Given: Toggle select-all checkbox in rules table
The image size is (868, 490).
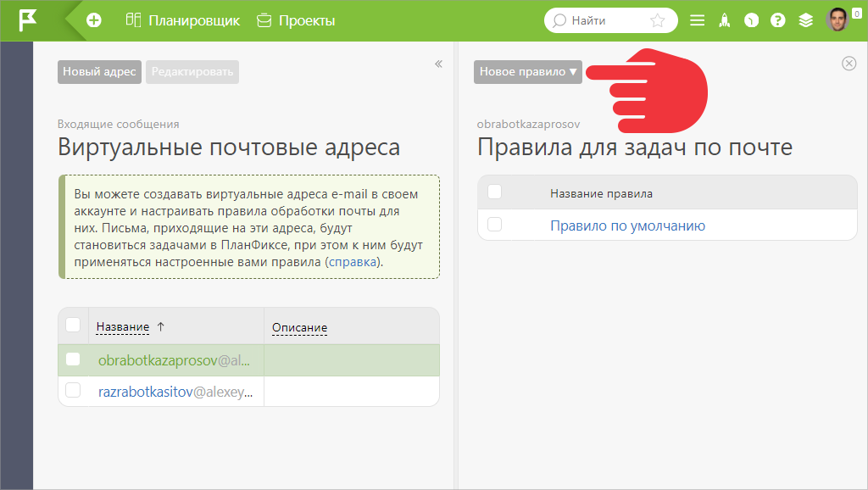Looking at the screenshot, I should [494, 192].
